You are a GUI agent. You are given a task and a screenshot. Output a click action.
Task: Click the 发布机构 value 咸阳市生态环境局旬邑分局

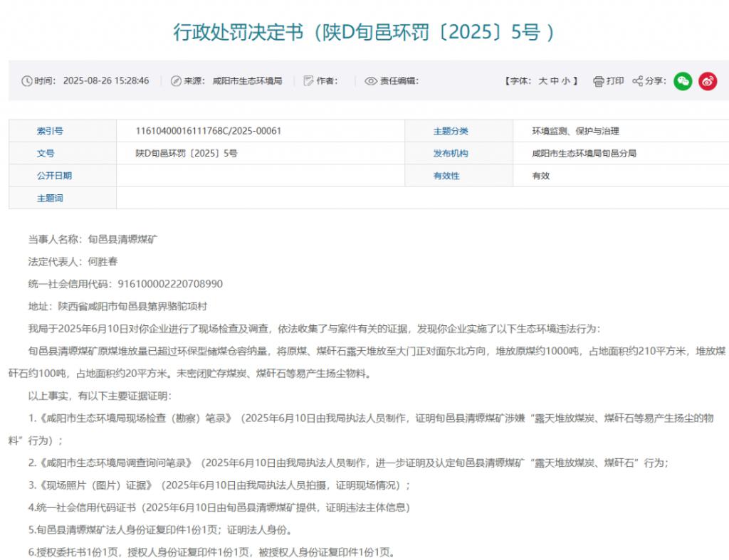[584, 153]
